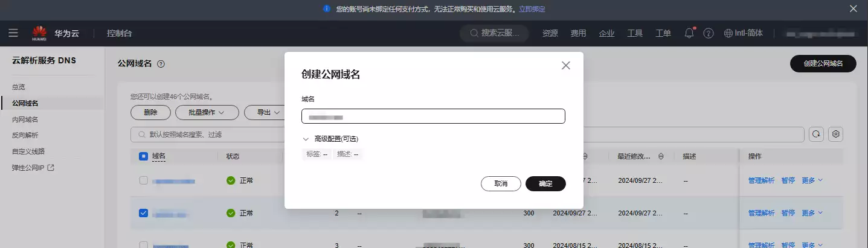Image resolution: width=868 pixels, height=248 pixels.
Task: Toggle the select-all checkbox in table header
Action: coord(143,156)
